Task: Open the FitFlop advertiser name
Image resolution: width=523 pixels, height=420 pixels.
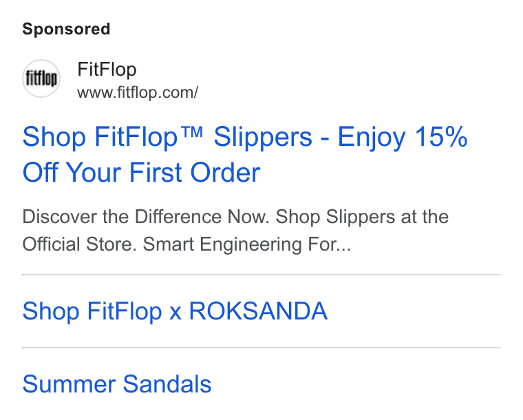Action: [107, 70]
